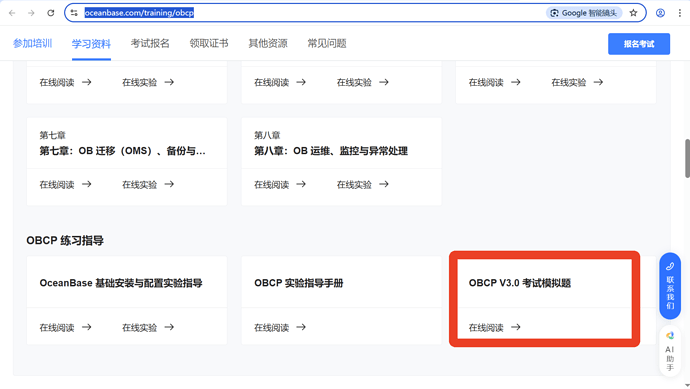The image size is (690, 389).
Task: Click the 第七章 chapter label
Action: point(52,135)
